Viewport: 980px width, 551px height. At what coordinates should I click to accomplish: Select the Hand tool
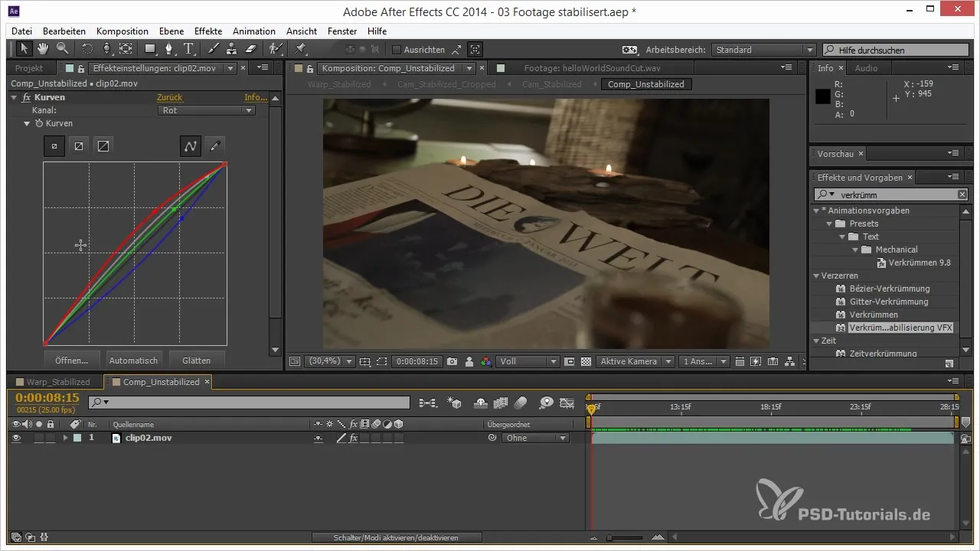tap(43, 49)
